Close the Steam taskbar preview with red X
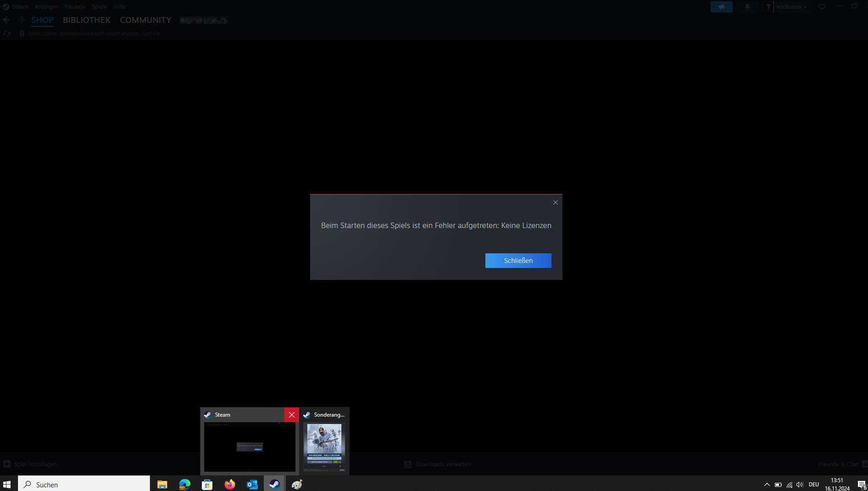Viewport: 868px width, 491px height. click(292, 415)
